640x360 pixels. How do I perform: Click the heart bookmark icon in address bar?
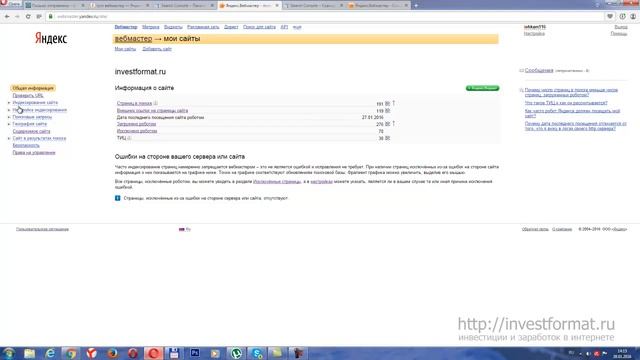[x=610, y=16]
